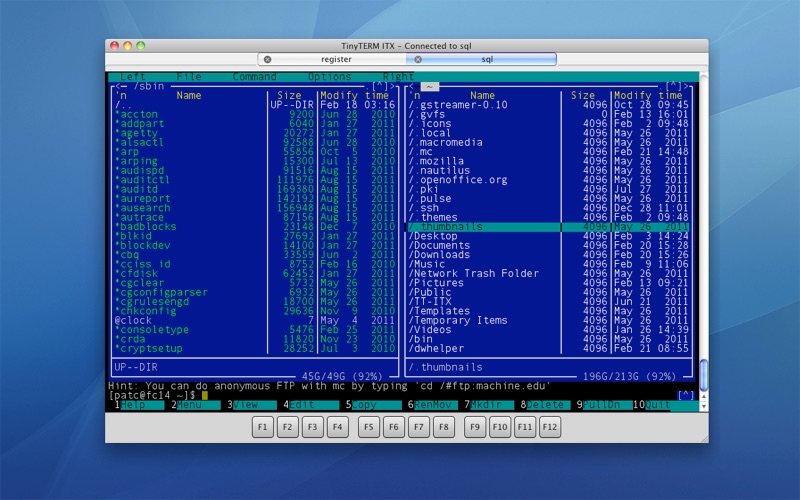The height and width of the screenshot is (500, 800).
Task: Select the *chkconfig file entry
Action: [x=255, y=311]
